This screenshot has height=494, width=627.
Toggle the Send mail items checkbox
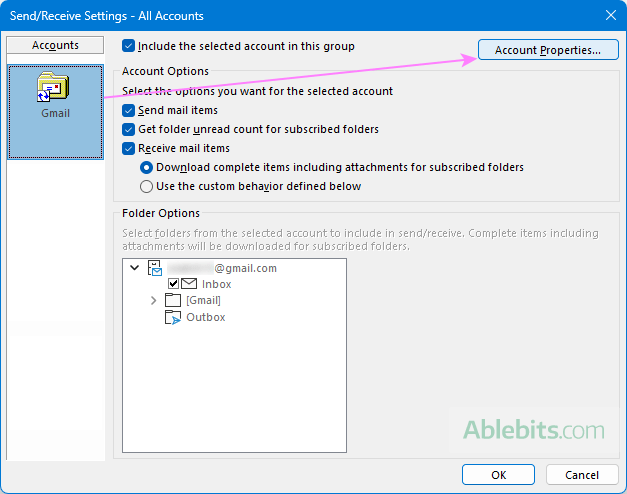pyautogui.click(x=128, y=110)
